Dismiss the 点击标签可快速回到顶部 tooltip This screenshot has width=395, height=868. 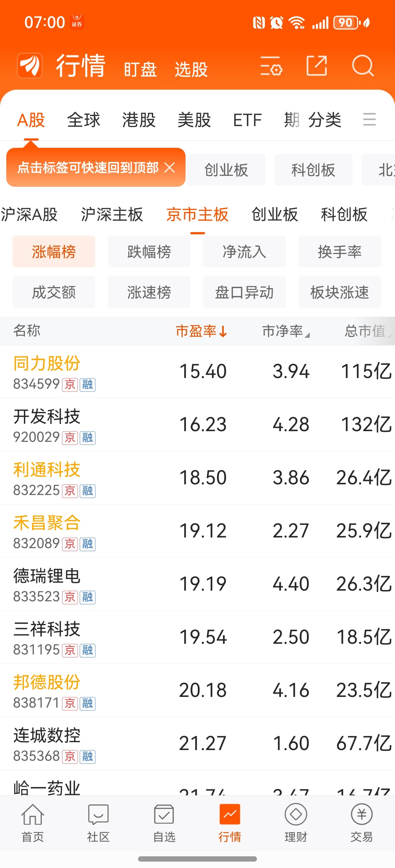(170, 167)
